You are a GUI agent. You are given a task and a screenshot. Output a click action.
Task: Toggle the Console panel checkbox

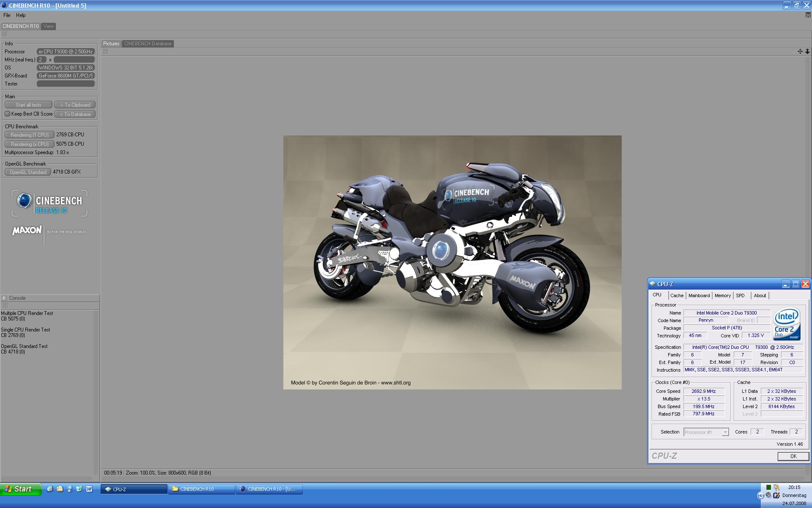[x=5, y=298]
